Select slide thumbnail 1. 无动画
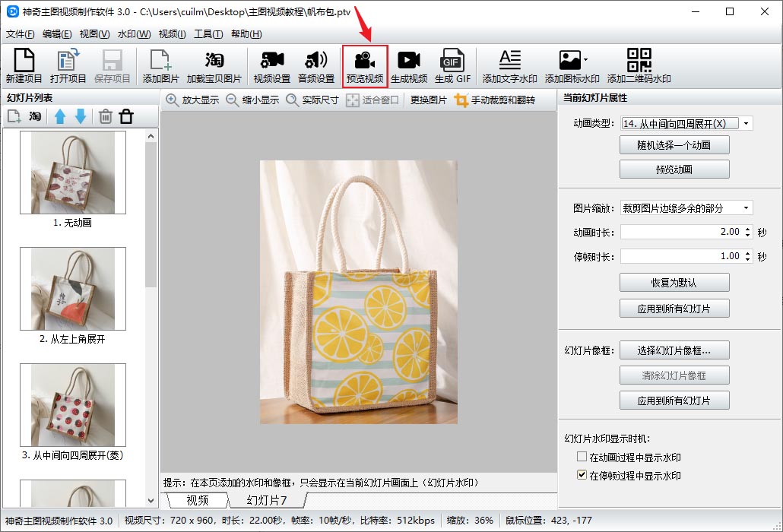Viewport: 783px width, 532px height. coord(73,173)
